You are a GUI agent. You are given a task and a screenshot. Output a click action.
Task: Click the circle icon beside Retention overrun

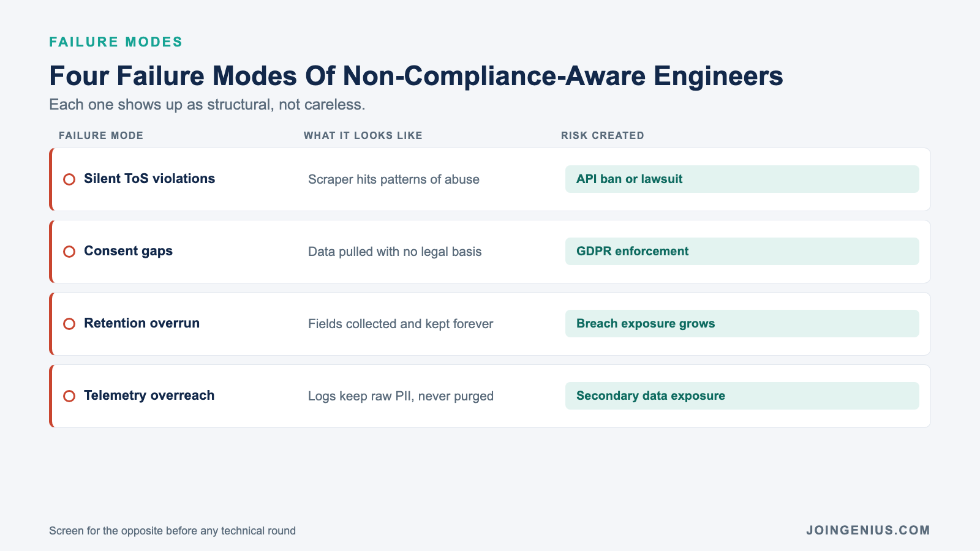tap(69, 324)
